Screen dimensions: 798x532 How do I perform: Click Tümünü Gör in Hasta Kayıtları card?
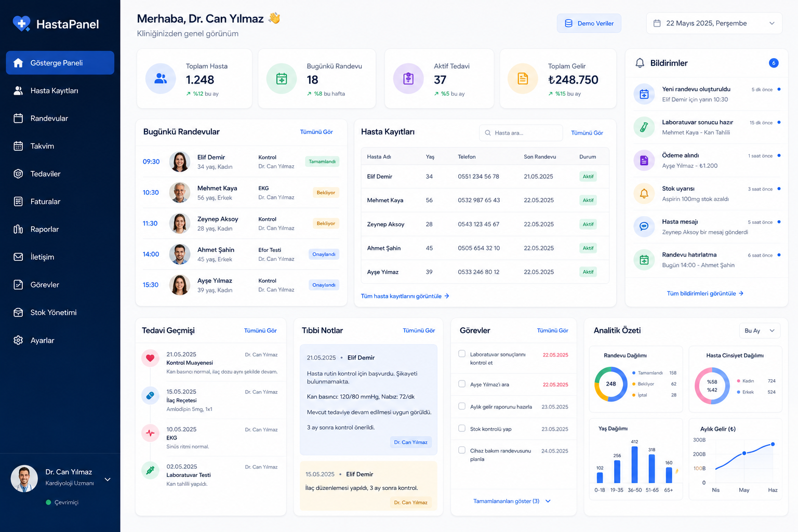tap(587, 133)
